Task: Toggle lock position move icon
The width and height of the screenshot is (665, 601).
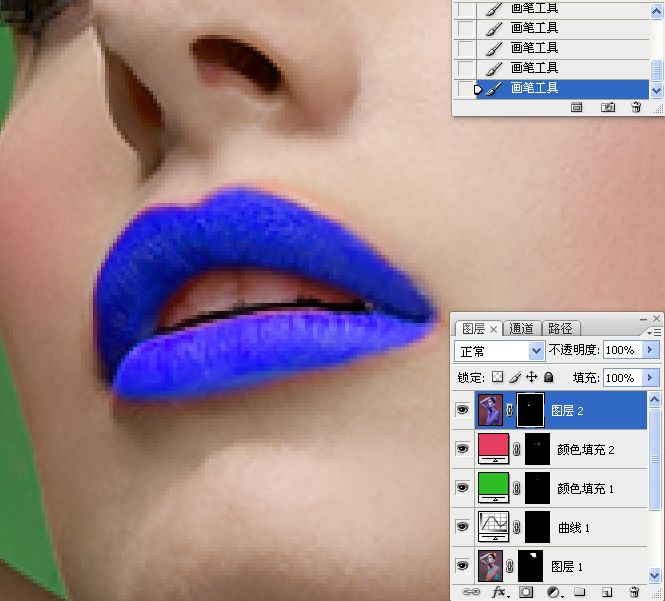Action: pos(531,377)
